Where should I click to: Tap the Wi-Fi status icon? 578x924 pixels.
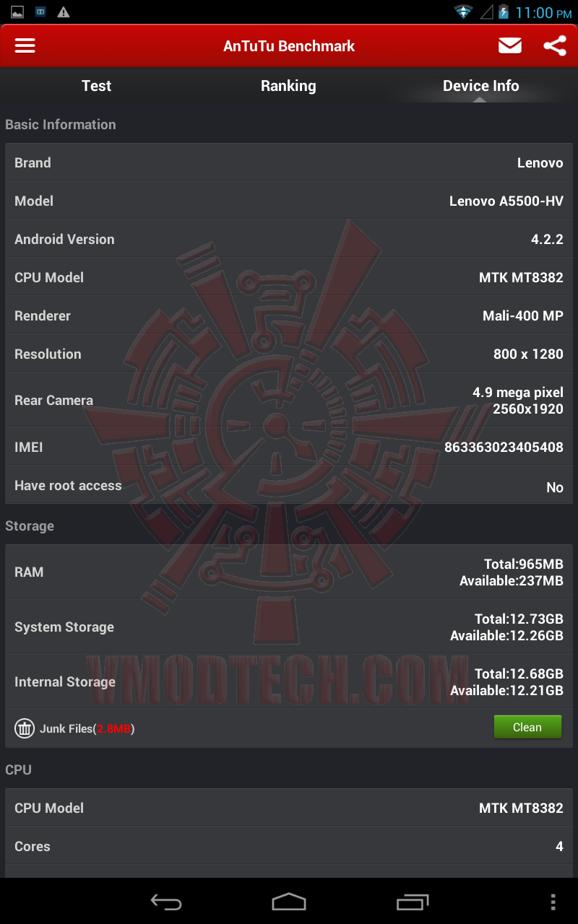(463, 12)
